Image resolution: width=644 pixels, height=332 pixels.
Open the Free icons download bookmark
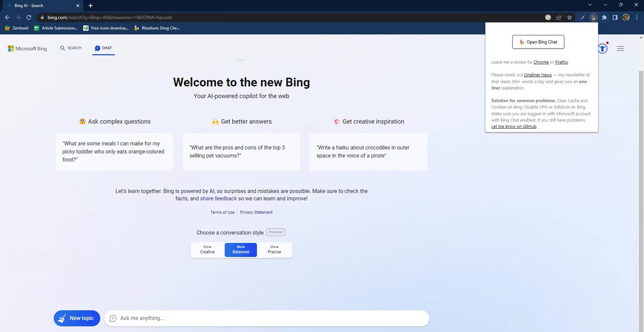click(106, 28)
